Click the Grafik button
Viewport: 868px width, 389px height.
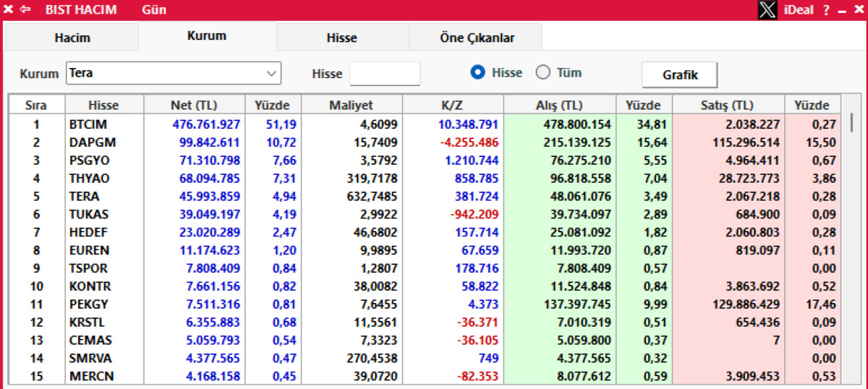tap(680, 74)
